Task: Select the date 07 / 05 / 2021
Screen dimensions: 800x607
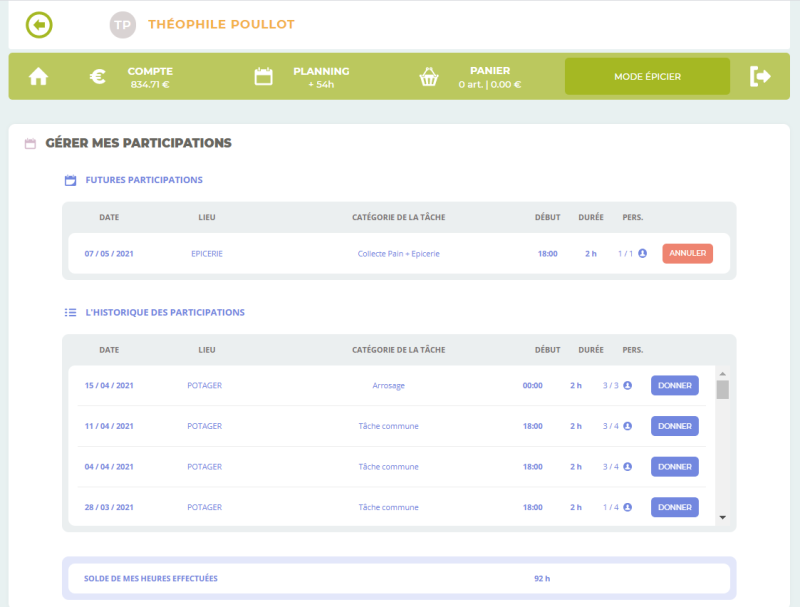Action: [x=109, y=254]
